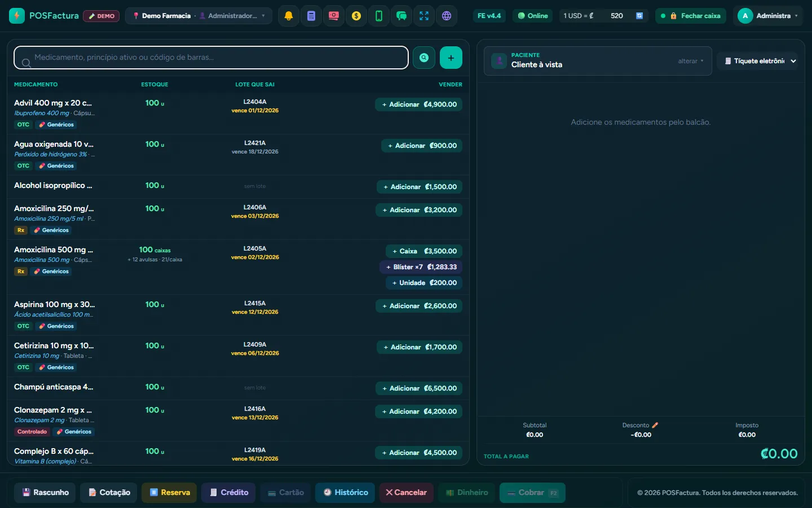Select Cartão payment option
Screen dimensions: 812x508
click(x=286, y=493)
